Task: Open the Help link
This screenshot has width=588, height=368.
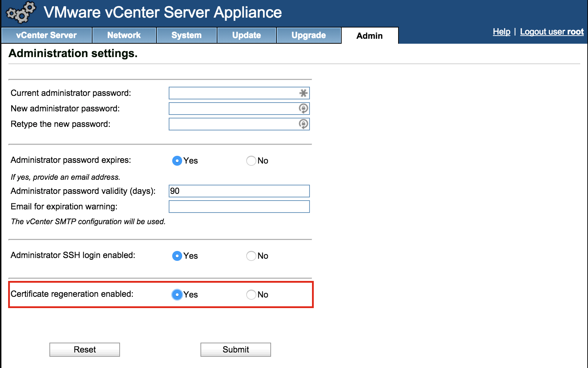Action: point(501,32)
